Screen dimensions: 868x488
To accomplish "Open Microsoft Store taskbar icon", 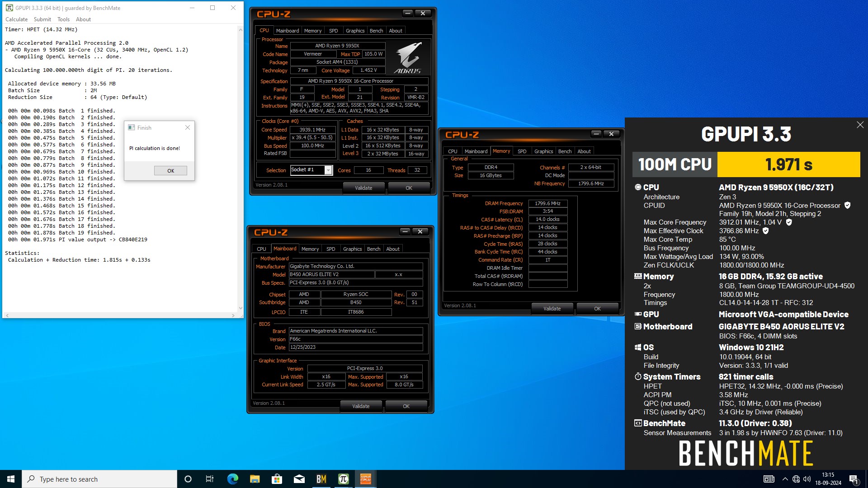I will (x=277, y=479).
